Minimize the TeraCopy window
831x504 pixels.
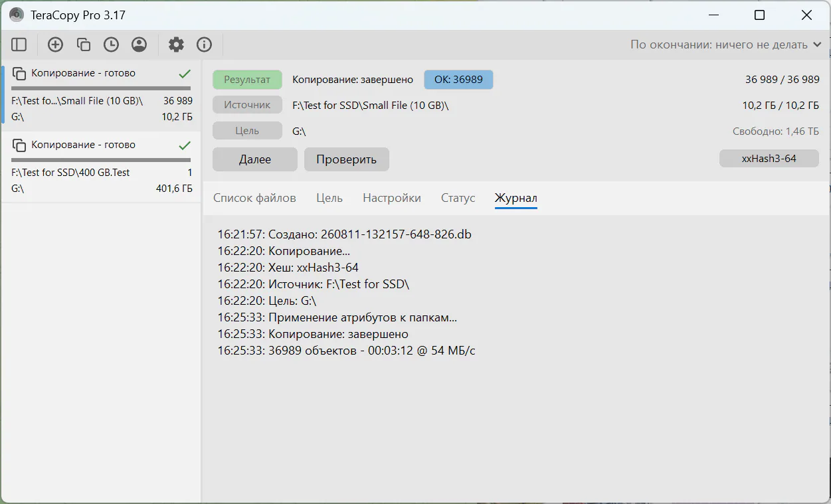713,15
